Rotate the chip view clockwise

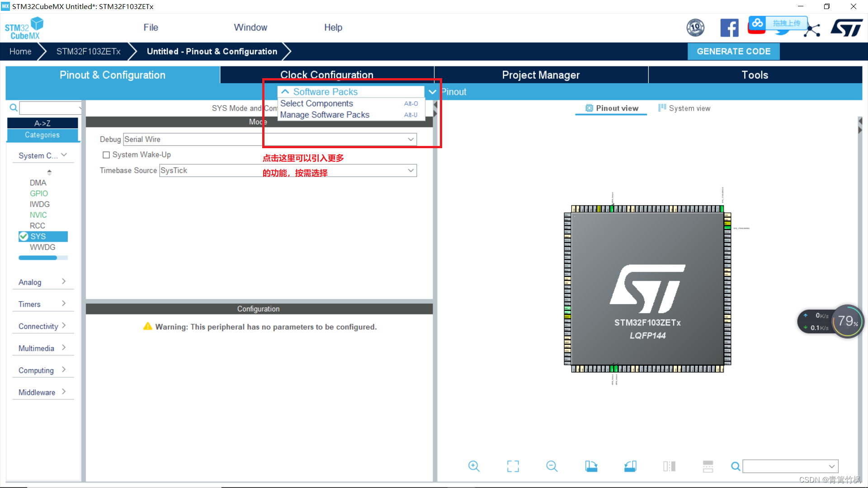591,466
